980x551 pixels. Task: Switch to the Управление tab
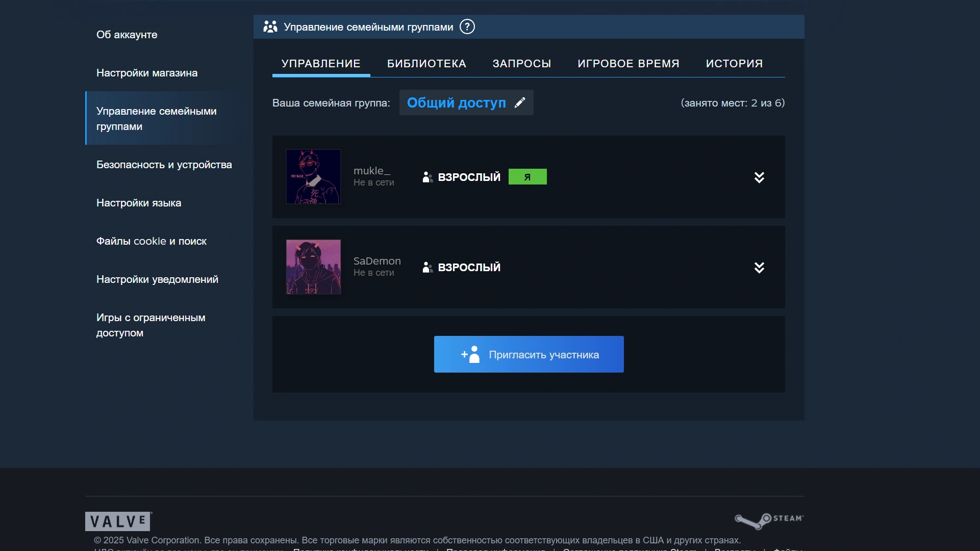click(x=321, y=64)
